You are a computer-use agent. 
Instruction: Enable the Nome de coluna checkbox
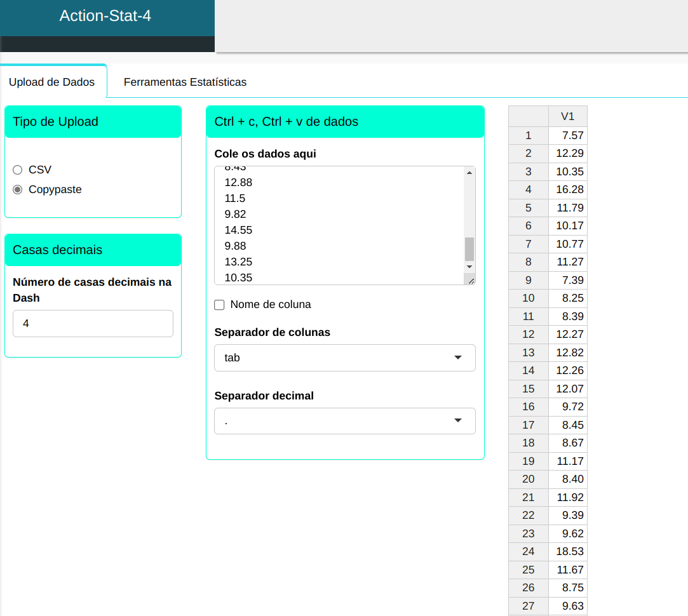click(x=220, y=305)
